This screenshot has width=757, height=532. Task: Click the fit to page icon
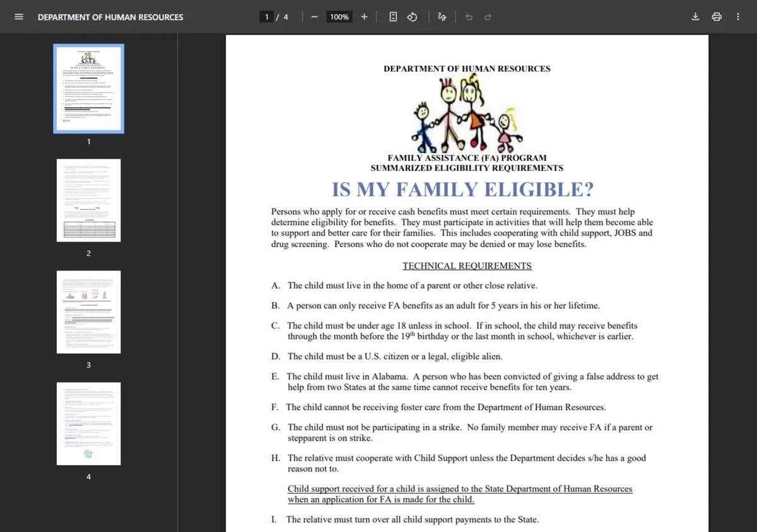pyautogui.click(x=393, y=17)
